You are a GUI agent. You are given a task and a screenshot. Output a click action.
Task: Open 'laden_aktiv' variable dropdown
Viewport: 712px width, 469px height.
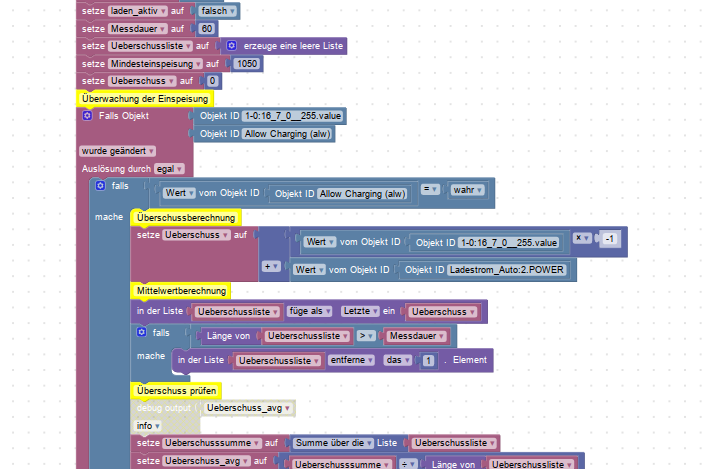[138, 10]
